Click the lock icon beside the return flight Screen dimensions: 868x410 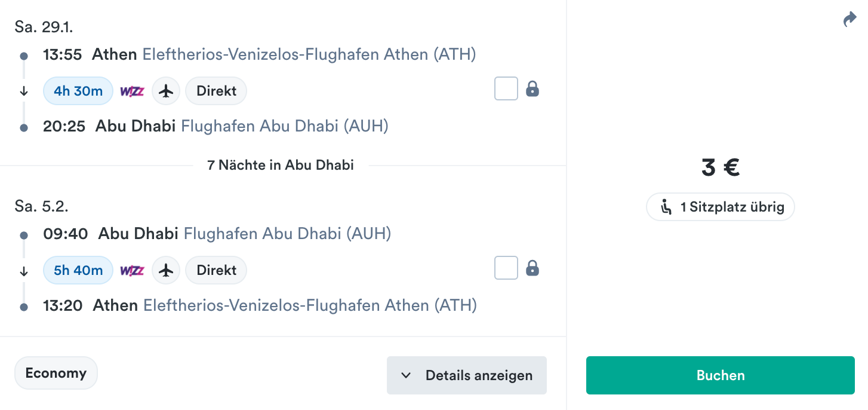533,268
